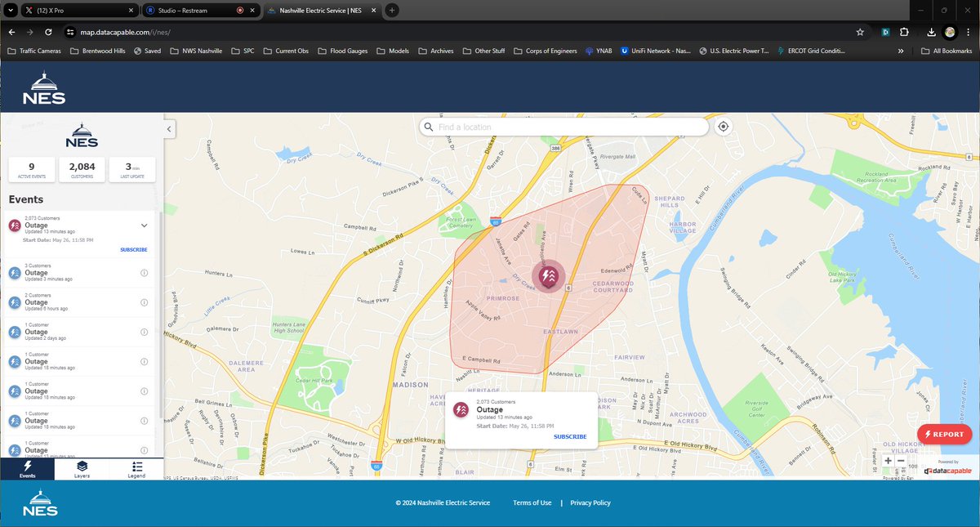Click the outage icon inside the map popup

[461, 409]
